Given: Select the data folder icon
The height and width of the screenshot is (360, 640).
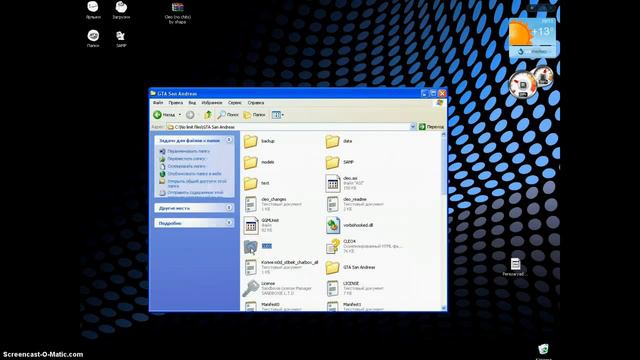Looking at the screenshot, I should coord(332,141).
